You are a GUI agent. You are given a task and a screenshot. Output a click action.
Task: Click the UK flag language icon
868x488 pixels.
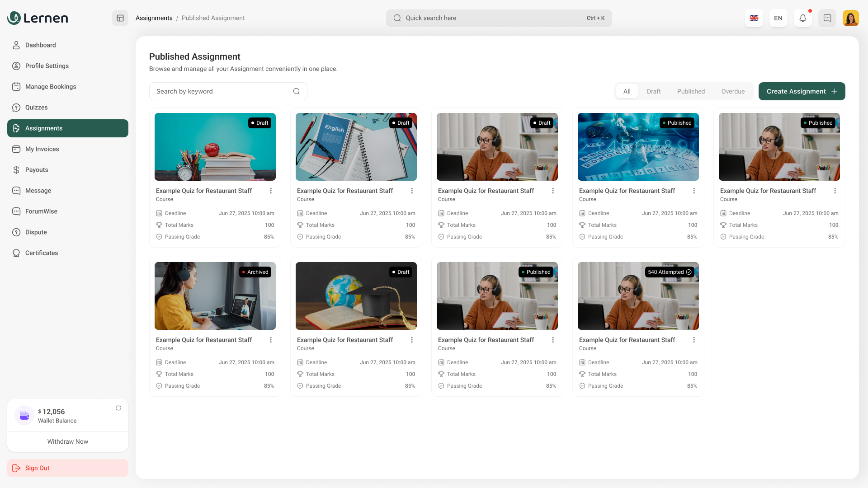coord(754,18)
